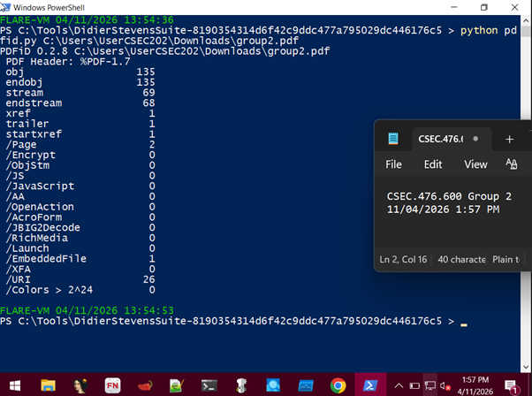Screen dimensions: 532x396
Task: Click the /JavaScript output row
Action: pyautogui.click(x=80, y=186)
